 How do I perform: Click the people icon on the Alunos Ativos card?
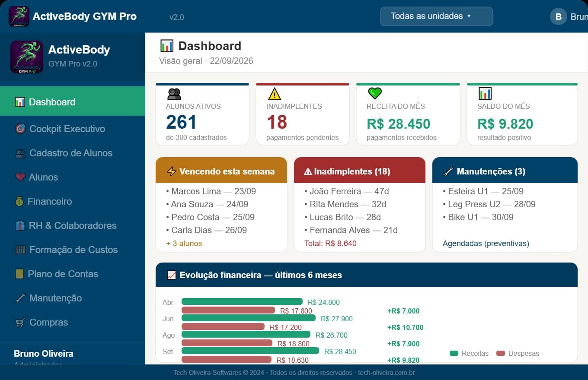[x=174, y=94]
